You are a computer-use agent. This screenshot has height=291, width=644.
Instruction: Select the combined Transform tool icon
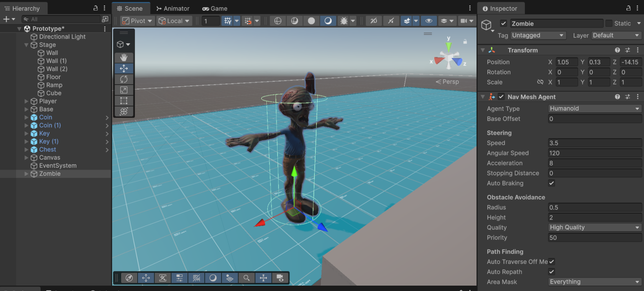coord(124,111)
